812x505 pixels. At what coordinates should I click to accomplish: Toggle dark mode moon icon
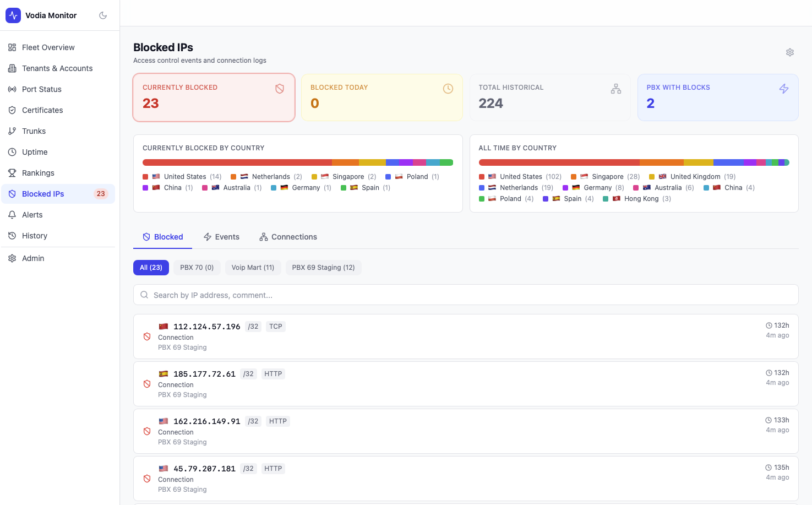point(103,15)
